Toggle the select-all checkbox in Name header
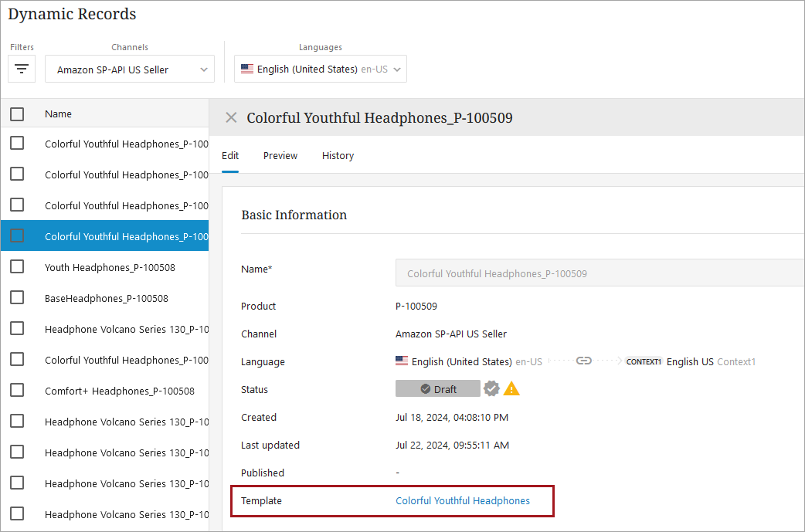This screenshot has height=532, width=805. 17,114
